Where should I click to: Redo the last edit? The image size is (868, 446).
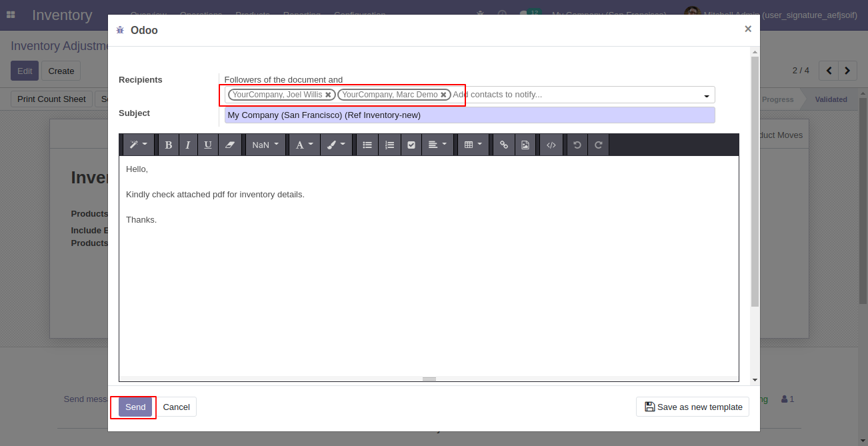click(x=599, y=145)
